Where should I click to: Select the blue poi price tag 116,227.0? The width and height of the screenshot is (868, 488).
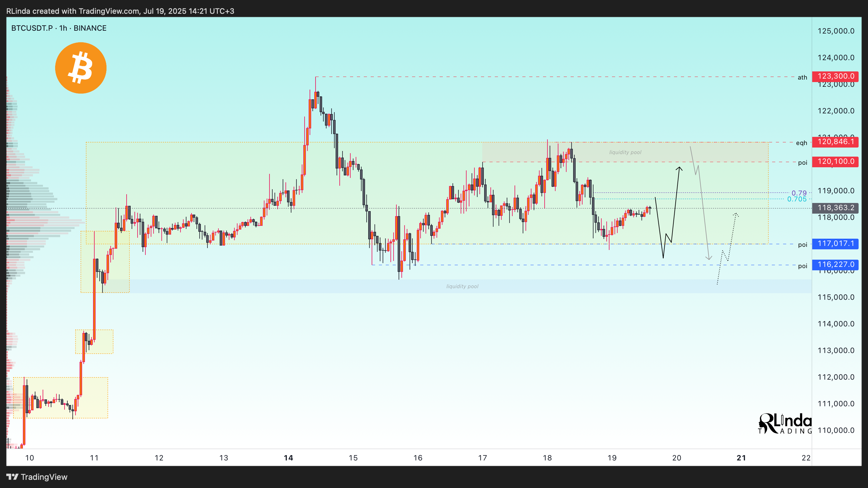click(835, 265)
